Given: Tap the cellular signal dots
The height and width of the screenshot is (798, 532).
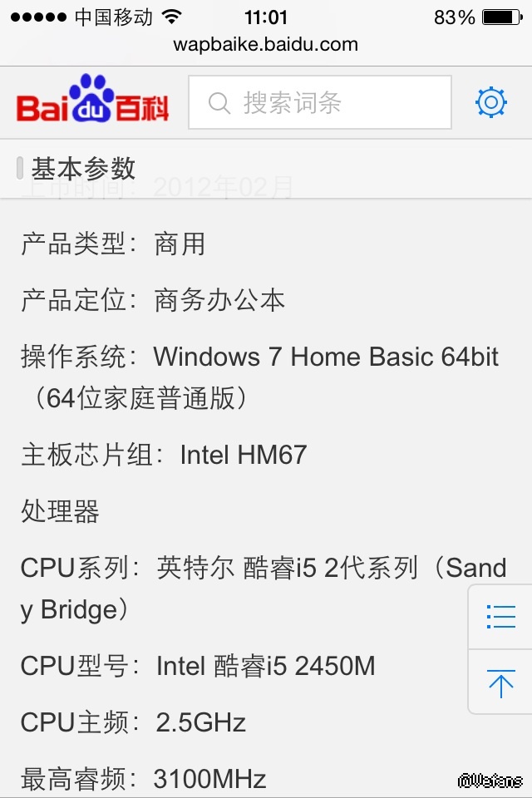Looking at the screenshot, I should pos(39,17).
